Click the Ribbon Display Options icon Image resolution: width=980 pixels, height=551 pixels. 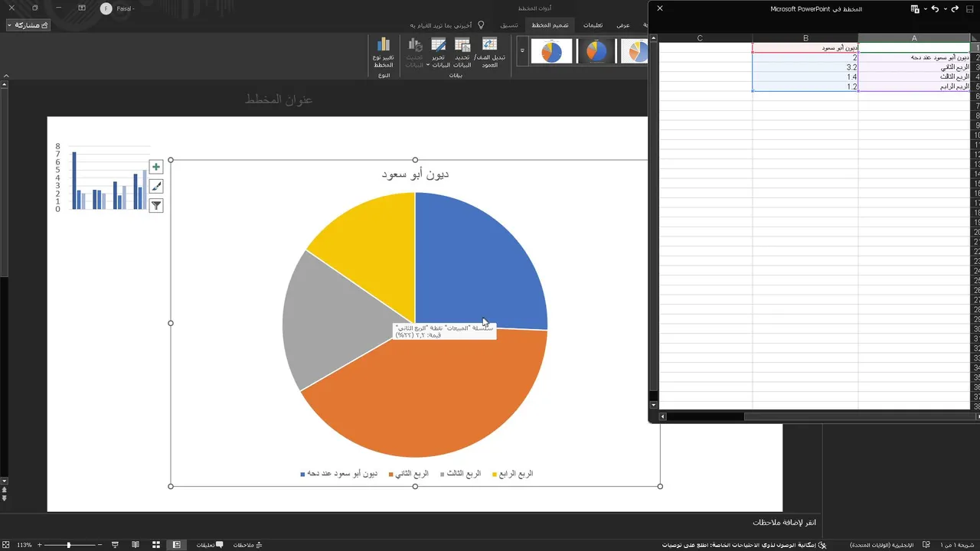[82, 8]
